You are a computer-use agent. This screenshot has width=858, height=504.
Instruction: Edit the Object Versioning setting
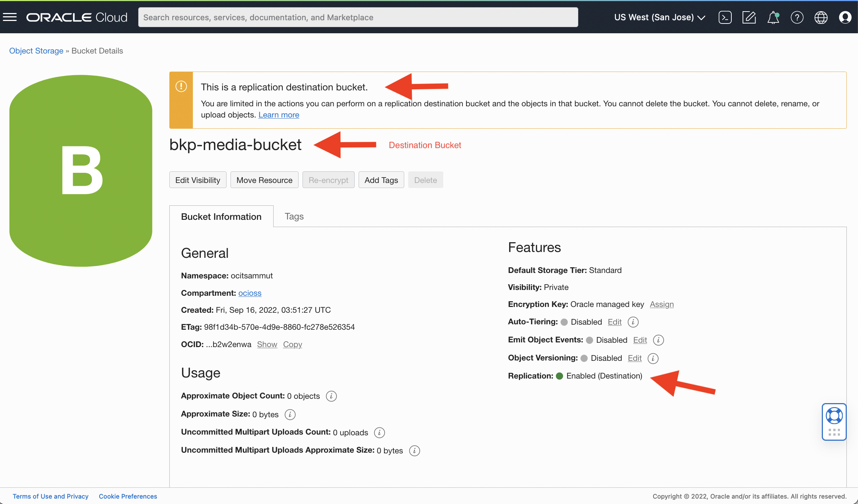[635, 358]
